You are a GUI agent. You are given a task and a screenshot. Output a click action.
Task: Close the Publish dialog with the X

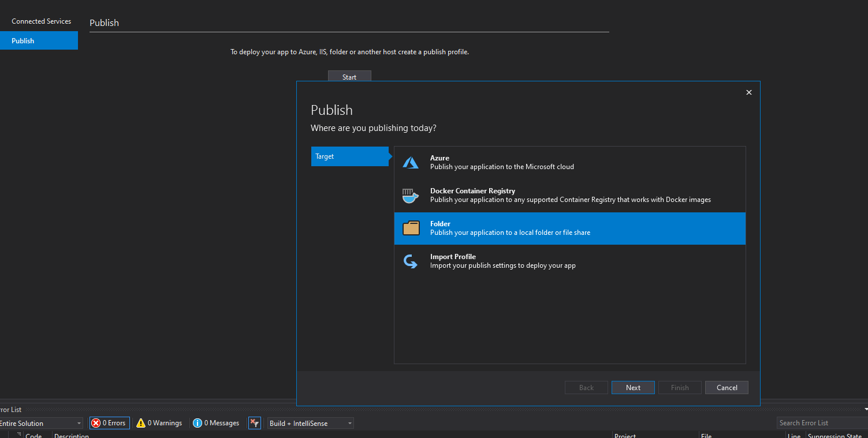coord(749,92)
